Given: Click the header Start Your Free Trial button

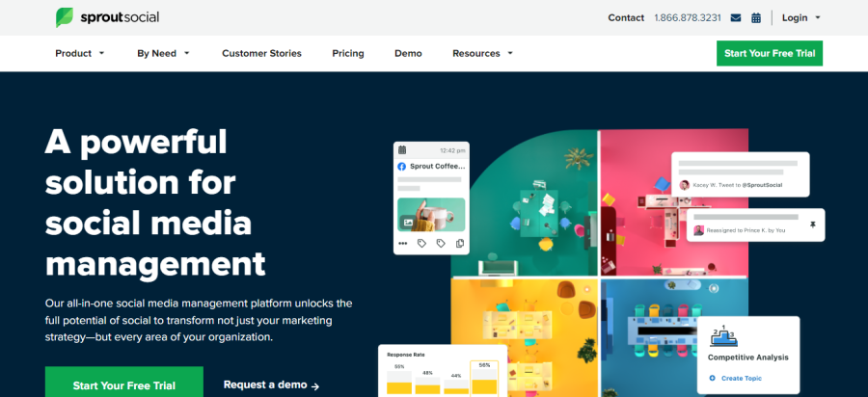Looking at the screenshot, I should (770, 53).
